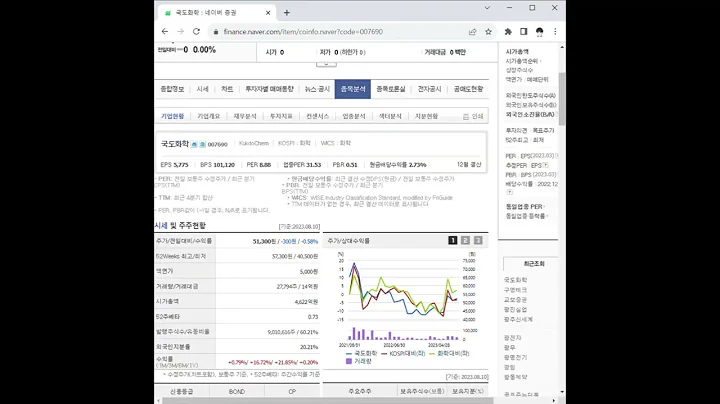Open the Chrome profile avatar
The image size is (720, 404).
click(x=540, y=32)
